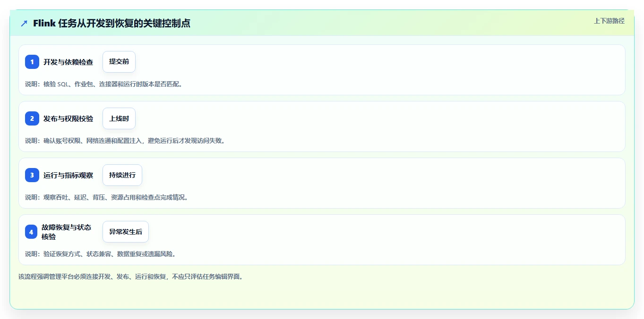Click the 持续进行 tag

tap(122, 175)
